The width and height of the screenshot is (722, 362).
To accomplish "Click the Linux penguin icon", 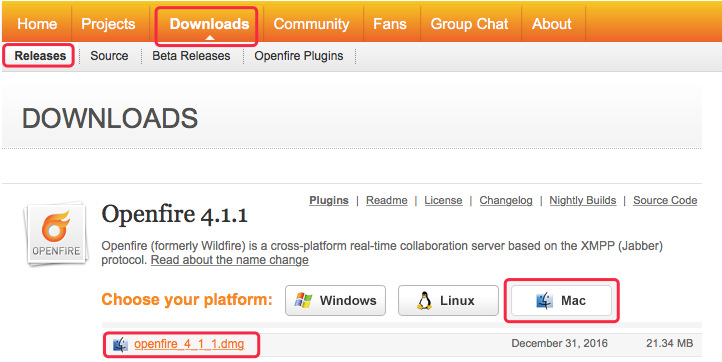I will pos(424,301).
